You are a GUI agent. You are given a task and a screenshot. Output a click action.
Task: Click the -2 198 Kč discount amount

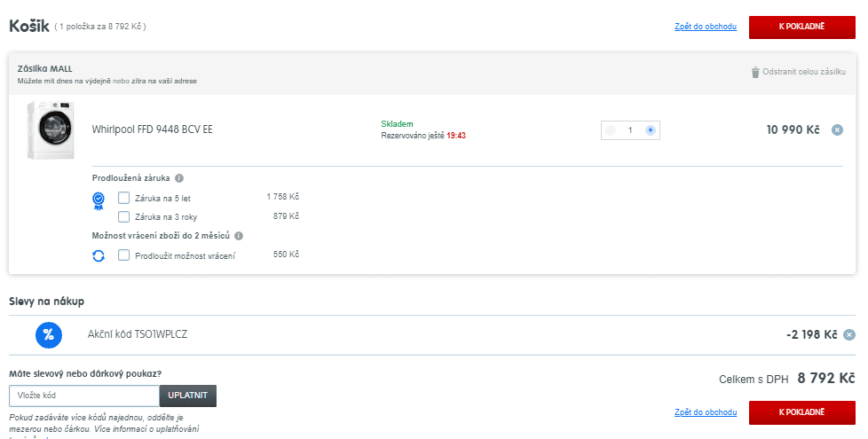pyautogui.click(x=811, y=334)
